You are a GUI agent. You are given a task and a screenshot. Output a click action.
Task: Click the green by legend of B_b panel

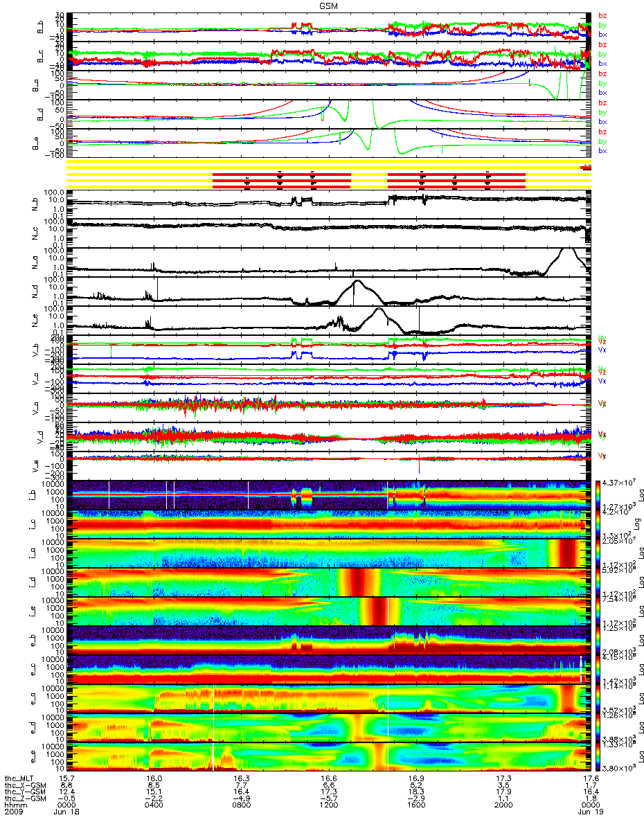click(602, 26)
